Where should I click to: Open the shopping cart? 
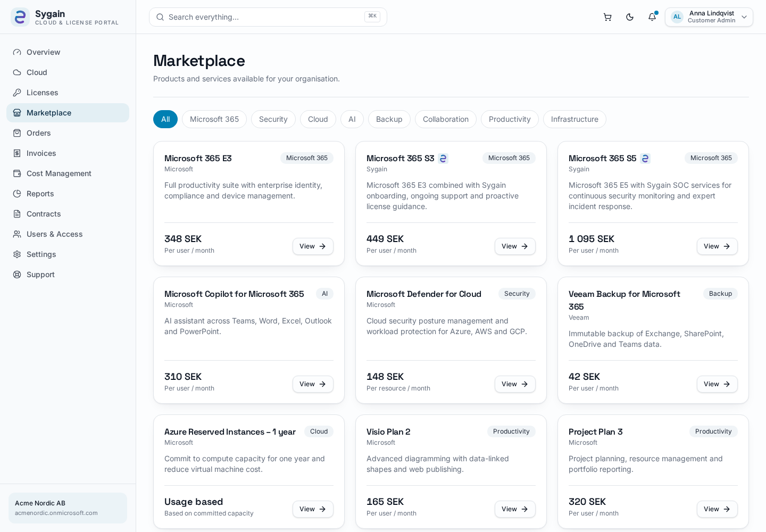click(x=607, y=17)
